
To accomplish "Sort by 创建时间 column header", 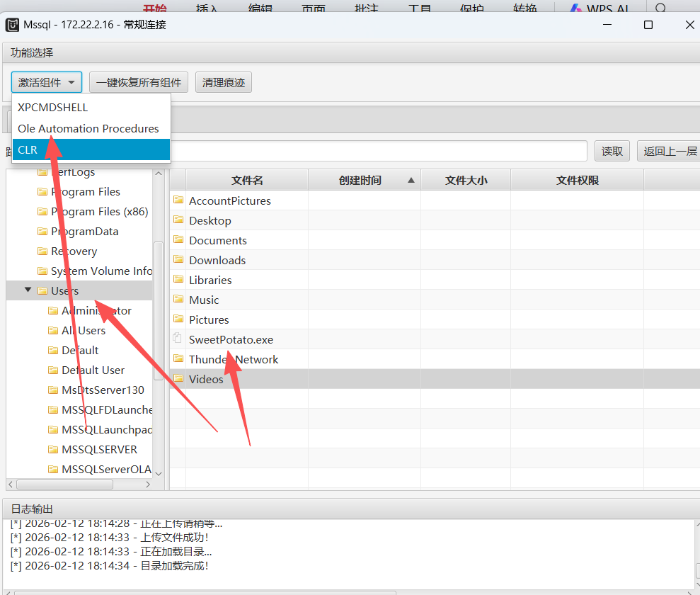I will pos(365,180).
